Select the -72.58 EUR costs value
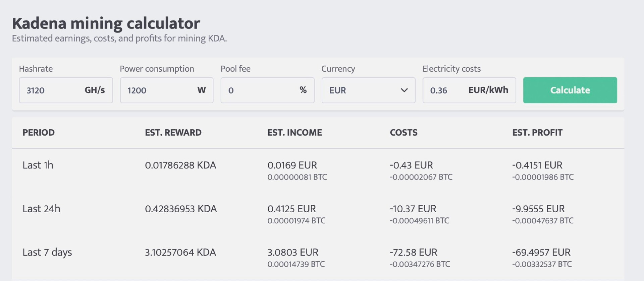The height and width of the screenshot is (281, 644). (414, 252)
